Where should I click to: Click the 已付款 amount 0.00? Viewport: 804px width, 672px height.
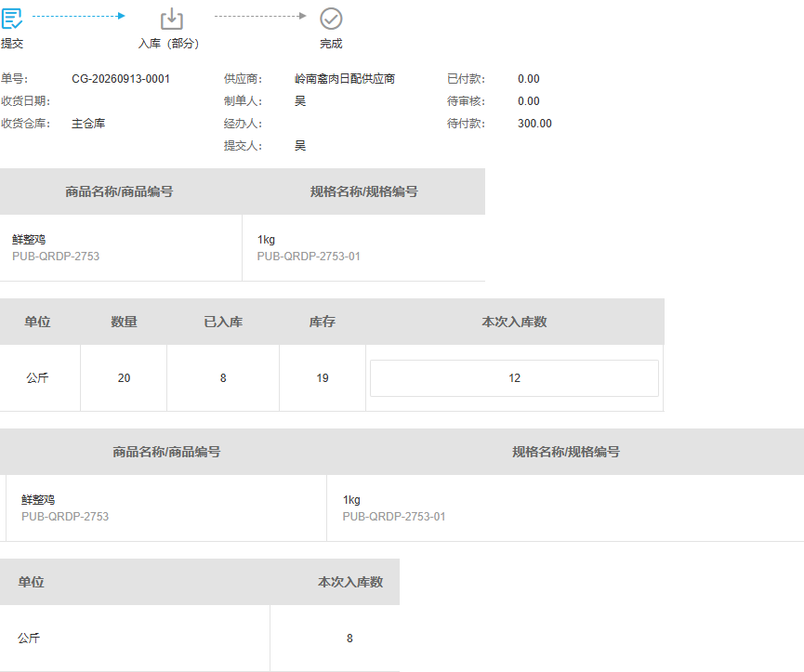[x=529, y=79]
